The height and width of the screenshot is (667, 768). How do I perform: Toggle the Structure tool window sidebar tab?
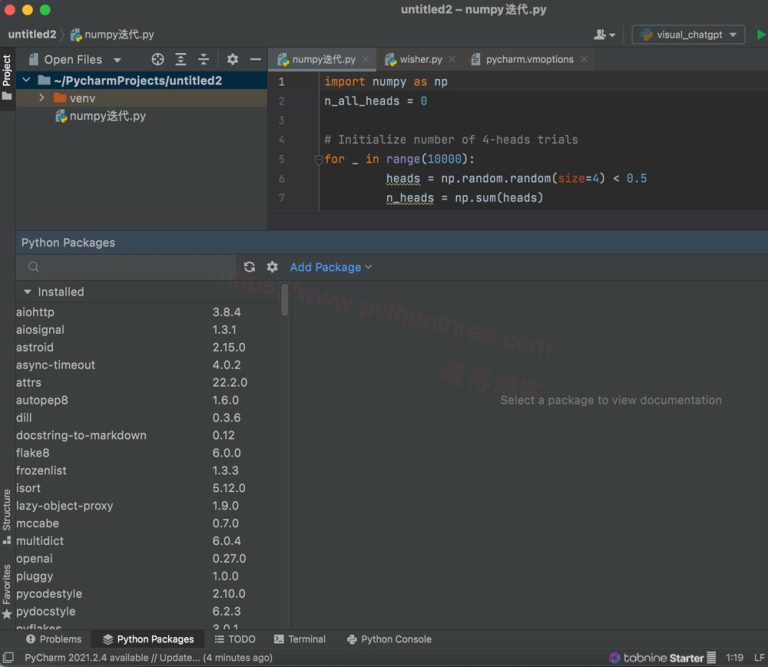coord(7,516)
